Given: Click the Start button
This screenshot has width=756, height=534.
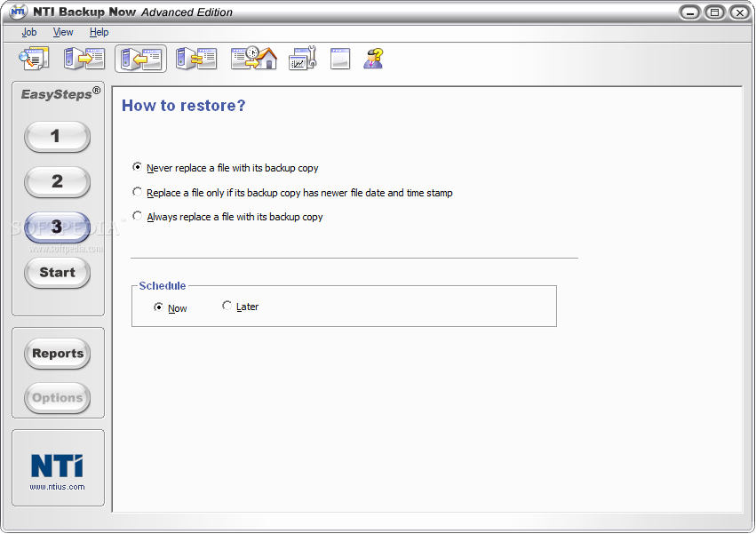Looking at the screenshot, I should tap(58, 273).
